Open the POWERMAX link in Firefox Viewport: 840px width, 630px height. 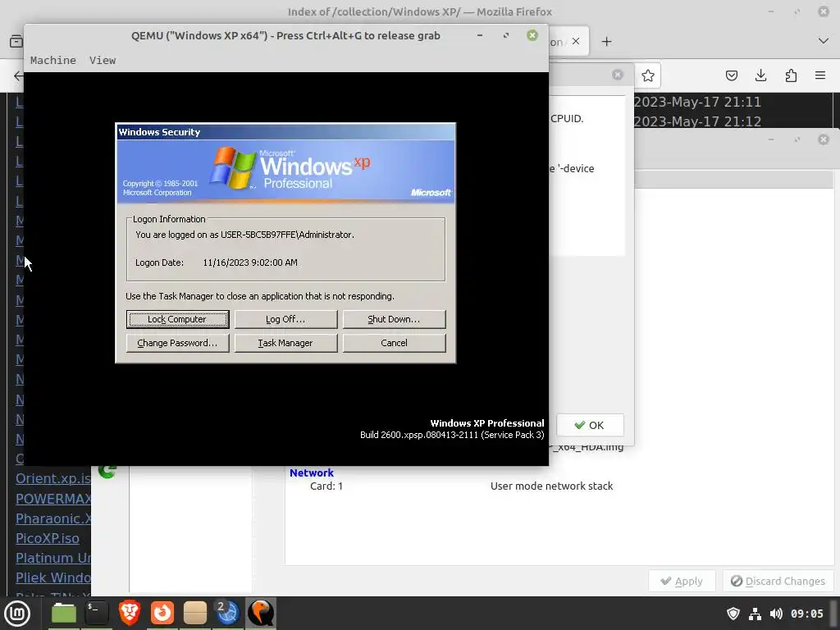(53, 499)
